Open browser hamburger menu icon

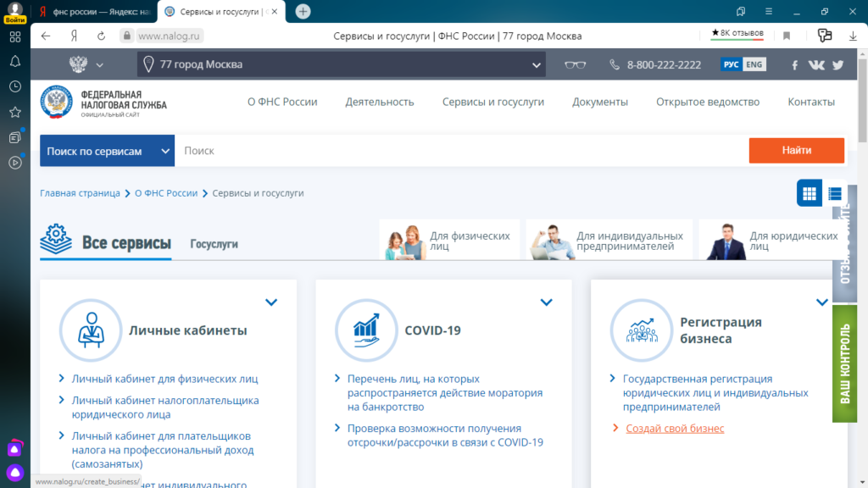point(769,12)
